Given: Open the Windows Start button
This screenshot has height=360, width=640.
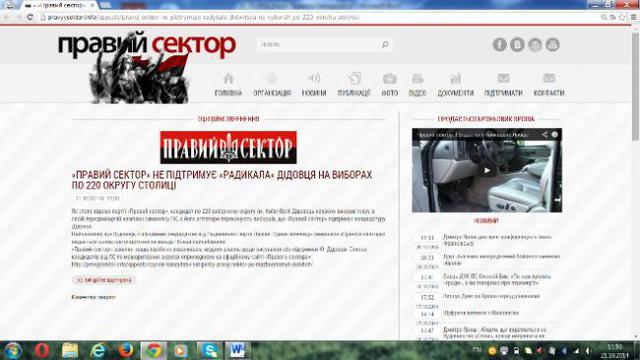Looking at the screenshot, I should tap(13, 351).
